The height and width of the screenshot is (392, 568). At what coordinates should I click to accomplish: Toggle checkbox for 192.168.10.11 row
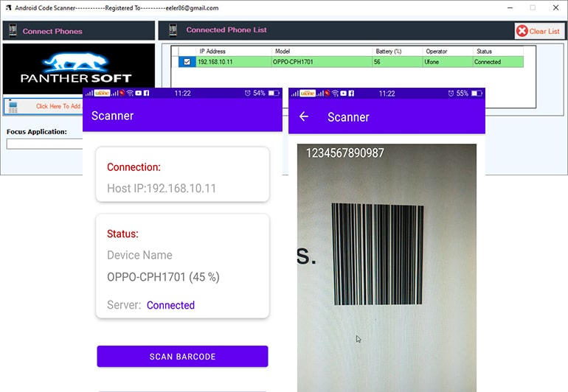[x=187, y=62]
